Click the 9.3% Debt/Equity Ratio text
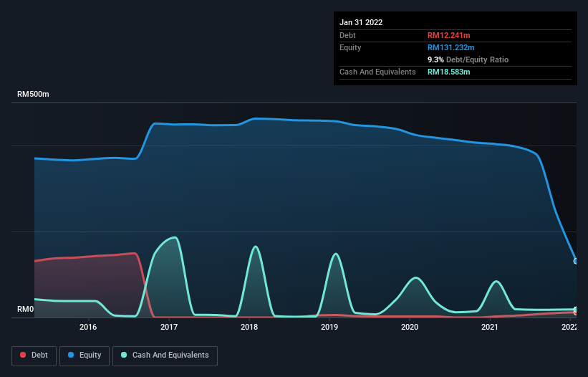 468,59
